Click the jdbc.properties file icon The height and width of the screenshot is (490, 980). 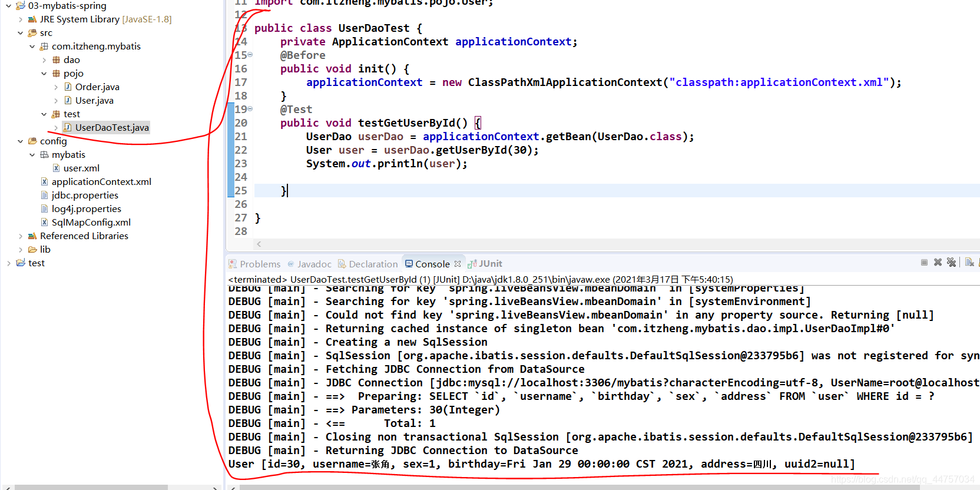point(44,195)
